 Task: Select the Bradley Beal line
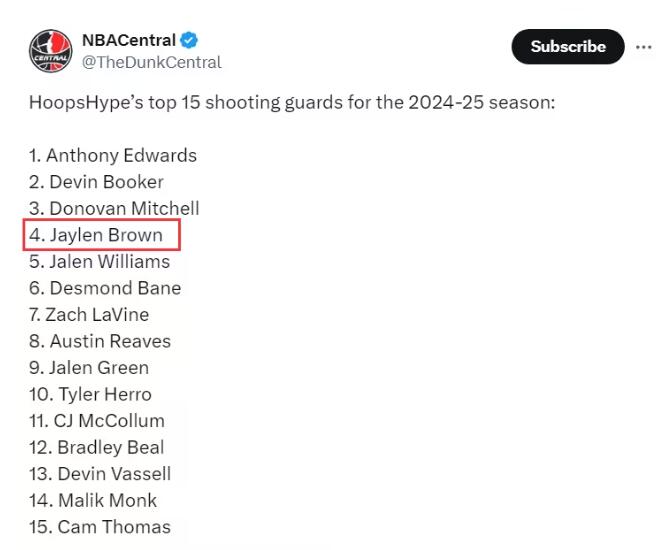(97, 448)
